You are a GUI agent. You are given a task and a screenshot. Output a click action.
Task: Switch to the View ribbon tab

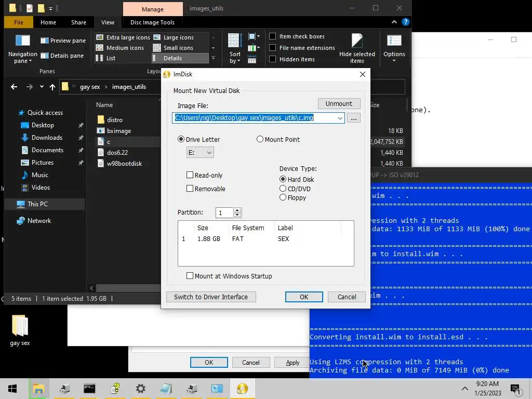pos(108,22)
